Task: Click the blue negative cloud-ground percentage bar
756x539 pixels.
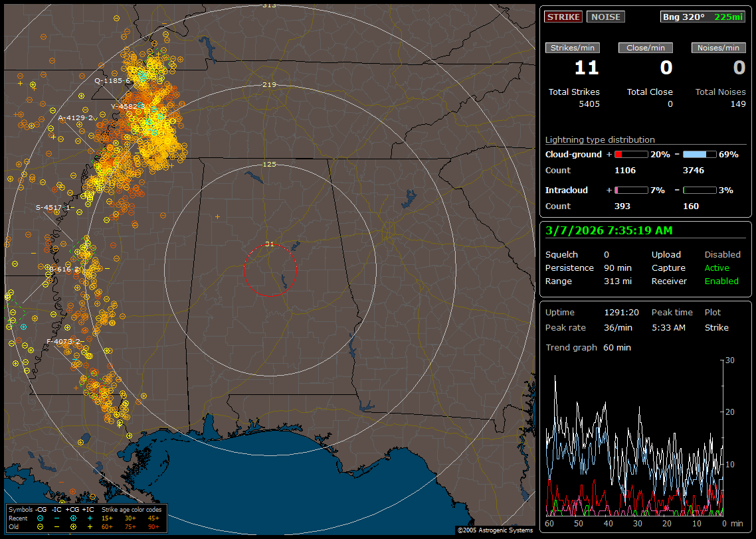Action: tap(699, 154)
